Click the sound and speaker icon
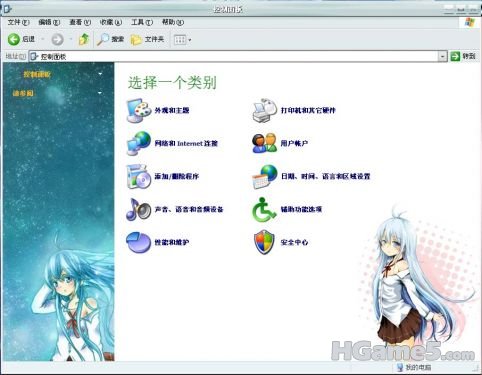The width and height of the screenshot is (482, 375). click(139, 209)
